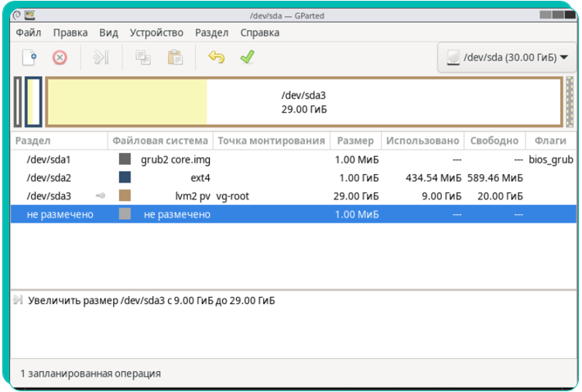Click the Delete partition red X icon
The image size is (582, 392).
[60, 57]
